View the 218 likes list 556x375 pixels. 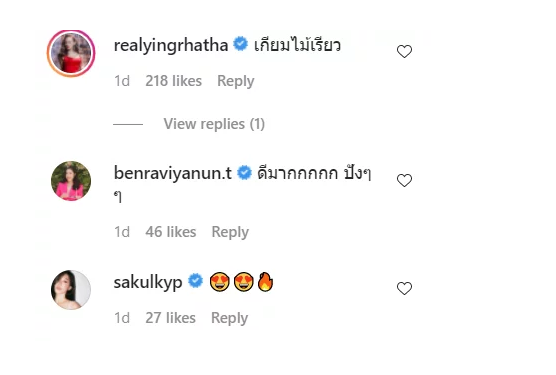pos(173,81)
